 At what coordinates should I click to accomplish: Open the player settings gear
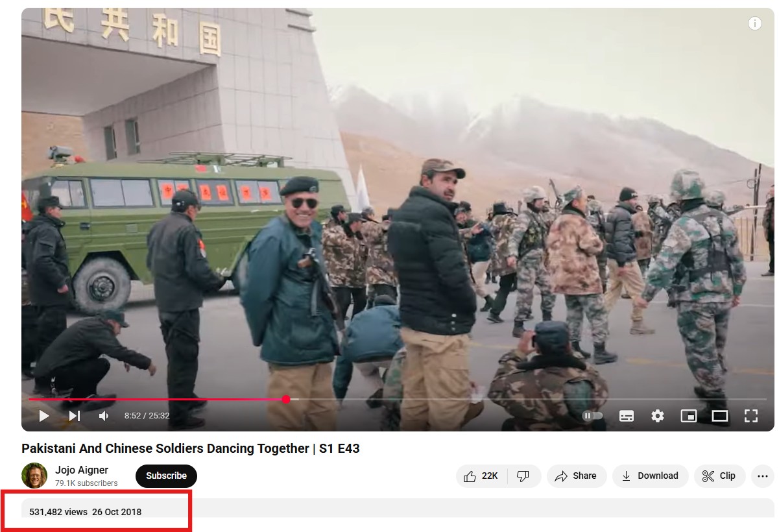point(658,416)
